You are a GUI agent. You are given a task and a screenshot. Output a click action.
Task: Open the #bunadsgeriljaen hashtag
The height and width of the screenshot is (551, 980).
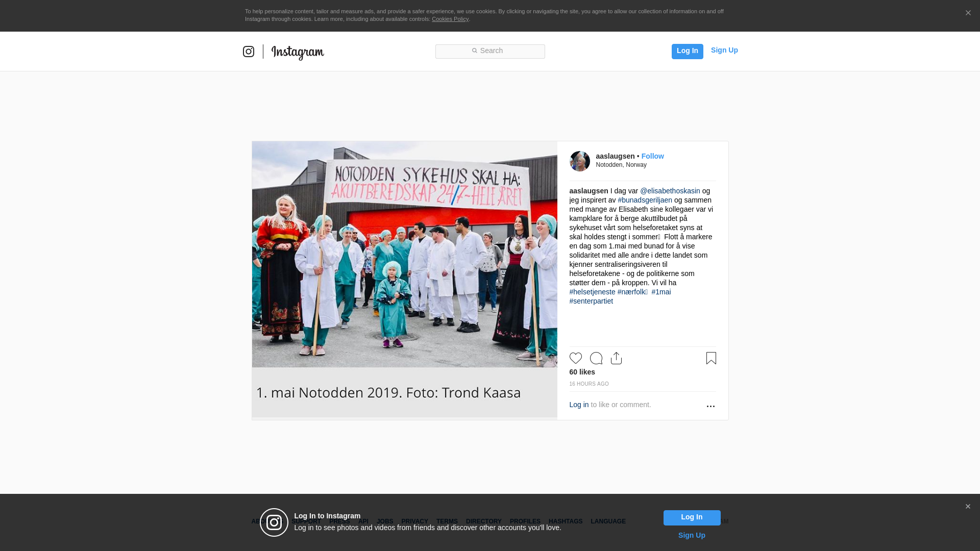pos(645,200)
